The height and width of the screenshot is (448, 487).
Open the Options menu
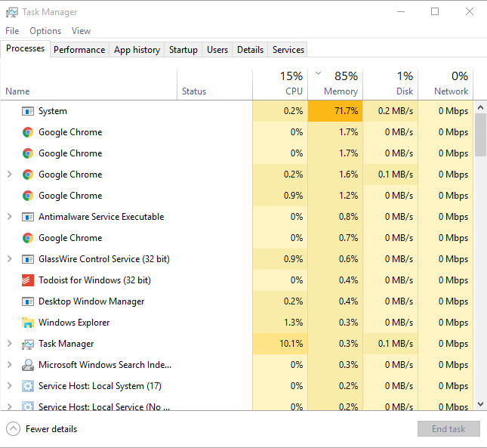pyautogui.click(x=45, y=31)
